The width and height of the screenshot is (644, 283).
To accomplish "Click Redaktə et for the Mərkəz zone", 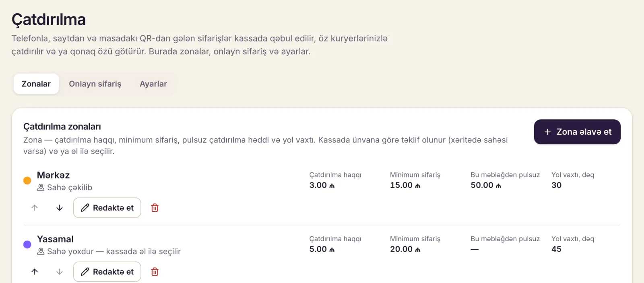I will tap(107, 208).
